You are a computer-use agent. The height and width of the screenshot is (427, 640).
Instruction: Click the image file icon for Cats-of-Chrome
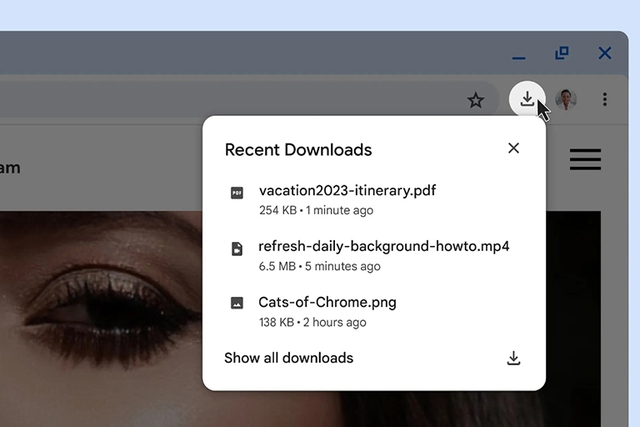click(x=237, y=303)
